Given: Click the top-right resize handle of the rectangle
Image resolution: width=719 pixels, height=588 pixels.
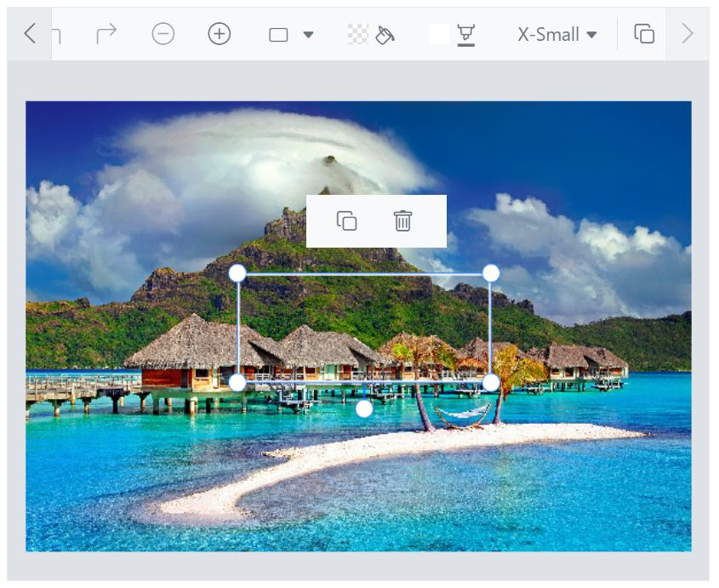Looking at the screenshot, I should [491, 272].
